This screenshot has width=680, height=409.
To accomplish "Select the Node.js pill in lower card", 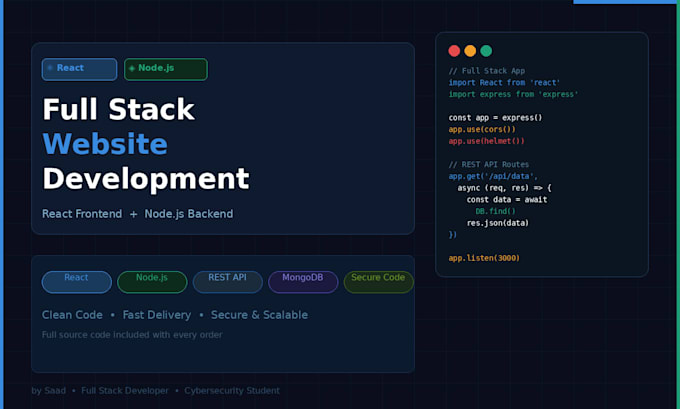I will pos(152,282).
